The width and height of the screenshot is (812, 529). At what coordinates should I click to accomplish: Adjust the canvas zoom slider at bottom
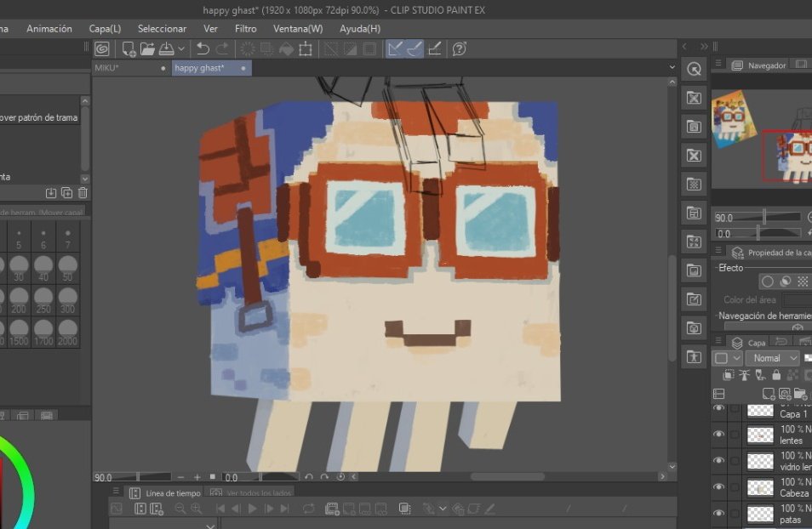click(x=133, y=477)
